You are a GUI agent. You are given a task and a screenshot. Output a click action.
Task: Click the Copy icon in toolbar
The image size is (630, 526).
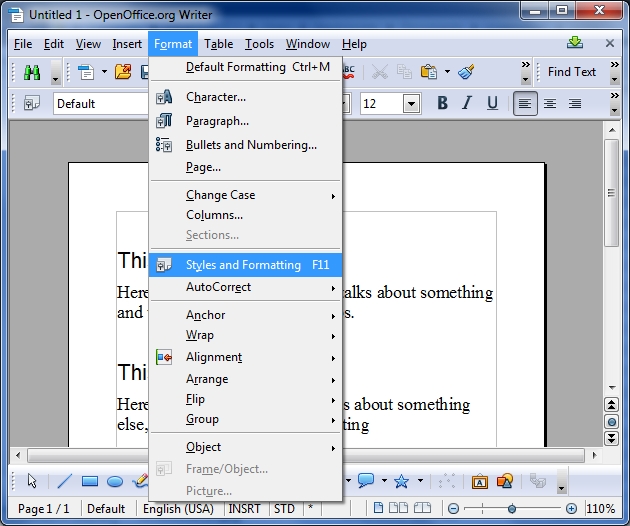(x=404, y=72)
